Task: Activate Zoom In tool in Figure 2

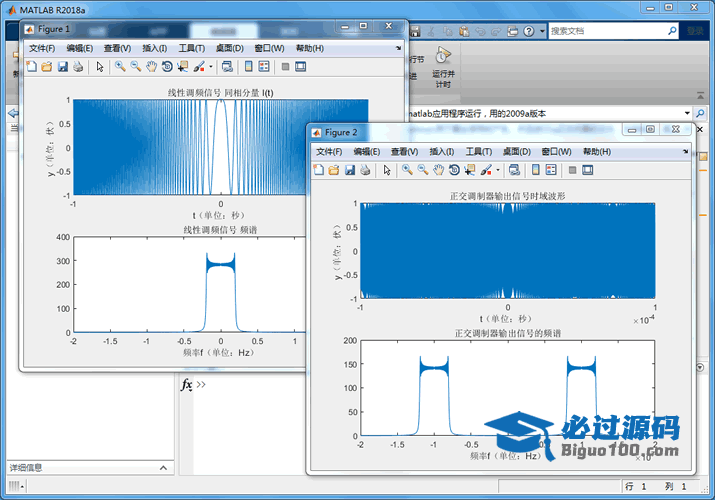Action: click(x=407, y=170)
